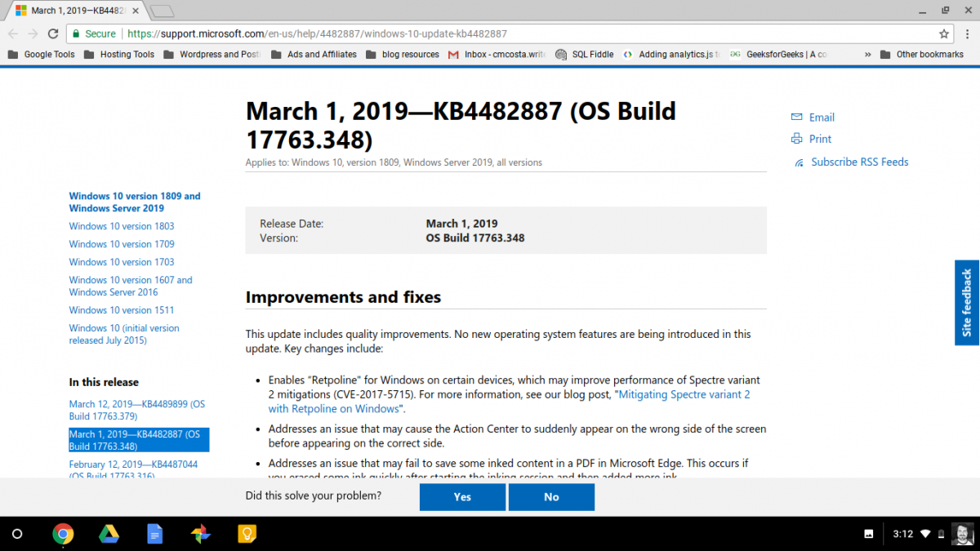Click the Email link
This screenshot has height=551, width=980.
click(822, 118)
